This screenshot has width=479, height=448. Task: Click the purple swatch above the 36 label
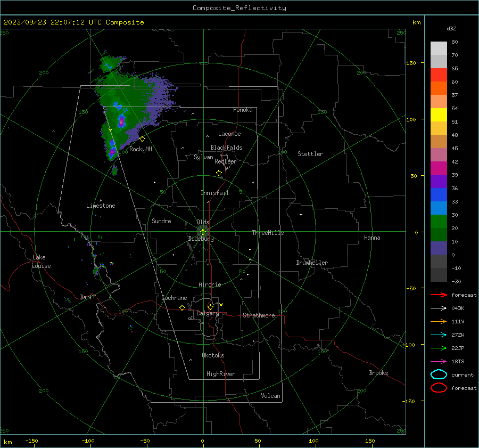pos(439,181)
